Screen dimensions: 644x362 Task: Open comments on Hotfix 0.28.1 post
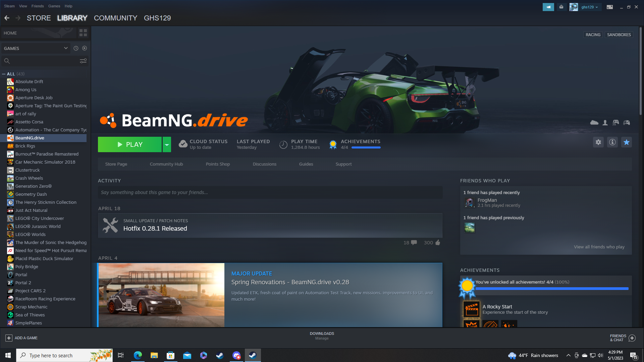(x=414, y=242)
